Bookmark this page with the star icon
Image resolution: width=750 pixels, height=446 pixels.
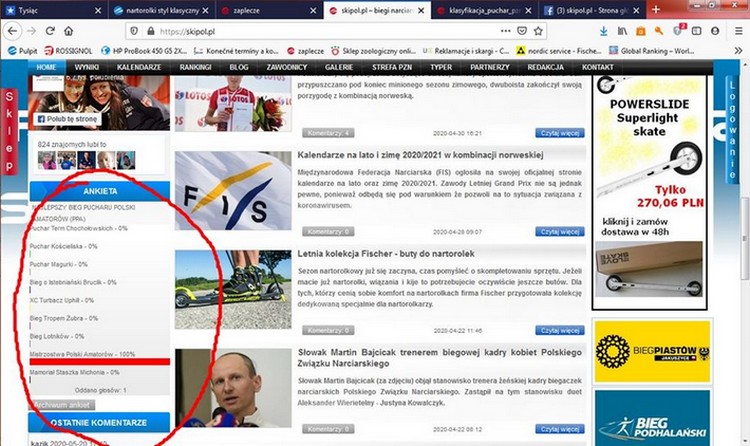[x=538, y=31]
